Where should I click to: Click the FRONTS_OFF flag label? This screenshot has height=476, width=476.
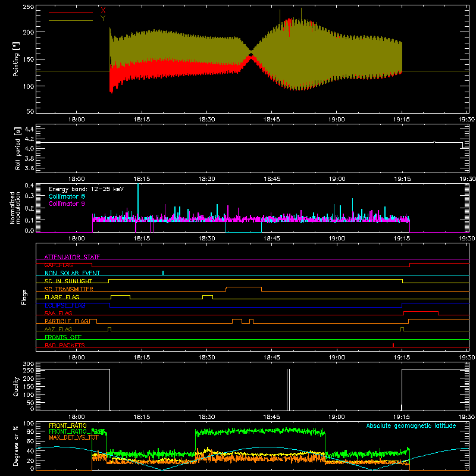point(63,337)
